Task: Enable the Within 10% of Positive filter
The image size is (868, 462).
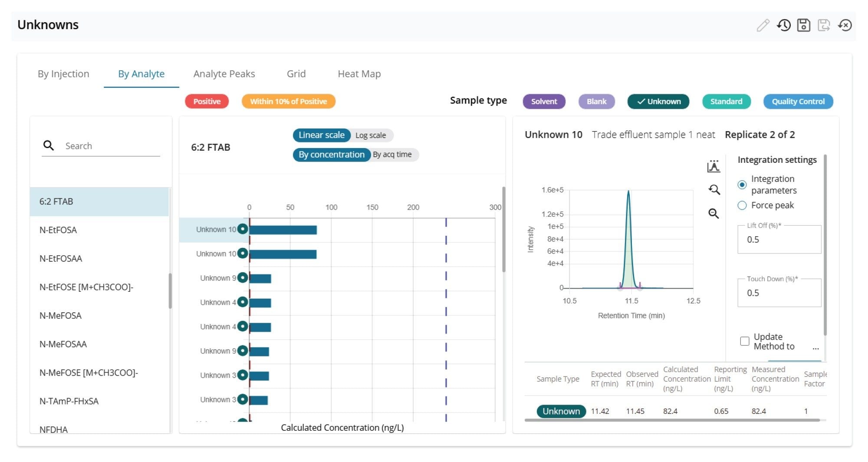Action: click(x=288, y=101)
